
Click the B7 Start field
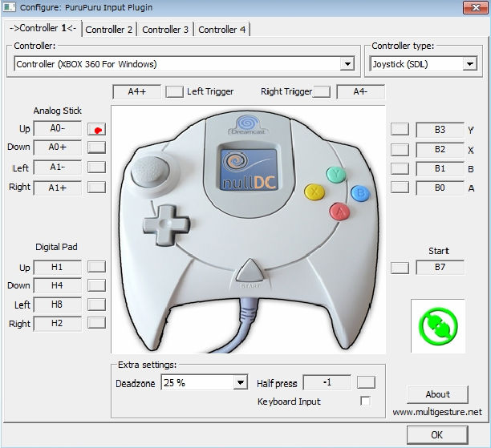[440, 268]
